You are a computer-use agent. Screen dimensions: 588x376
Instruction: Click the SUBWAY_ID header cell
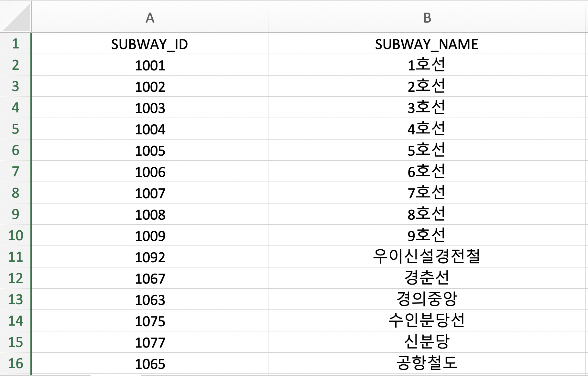point(150,44)
